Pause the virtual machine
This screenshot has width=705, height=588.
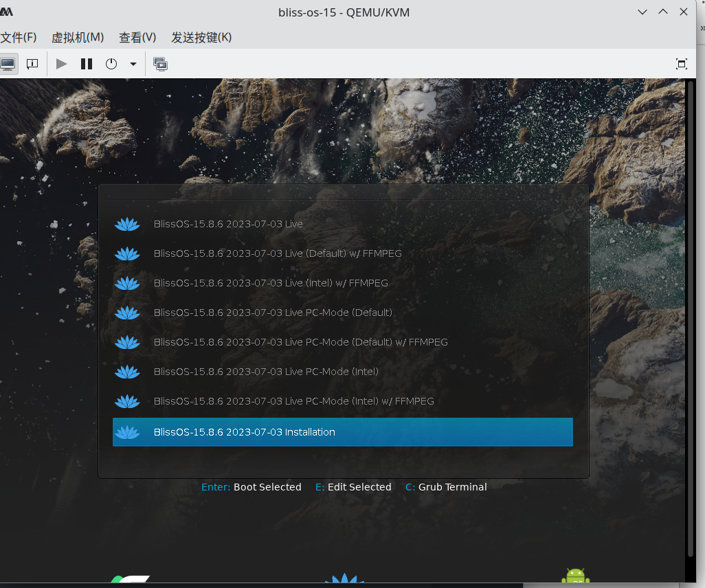point(87,64)
